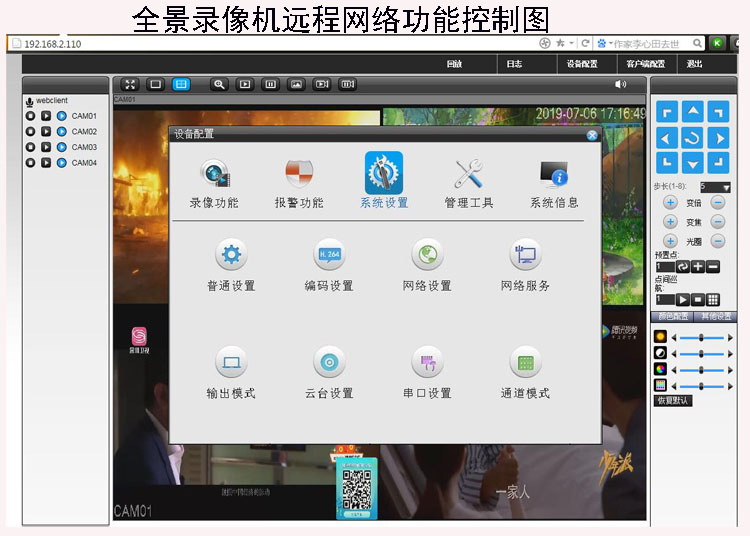Expand search engine selector dropdown
750x536 pixels.
tap(608, 44)
